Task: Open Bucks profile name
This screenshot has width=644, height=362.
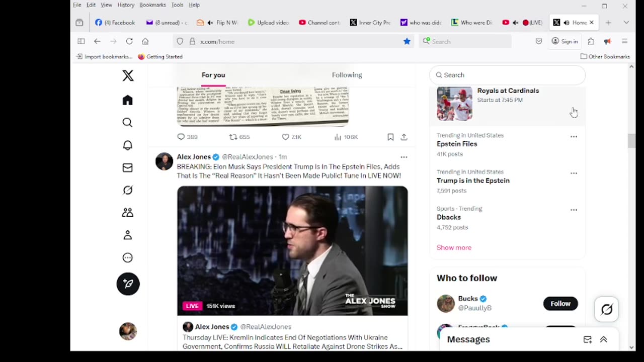Action: pos(468,299)
